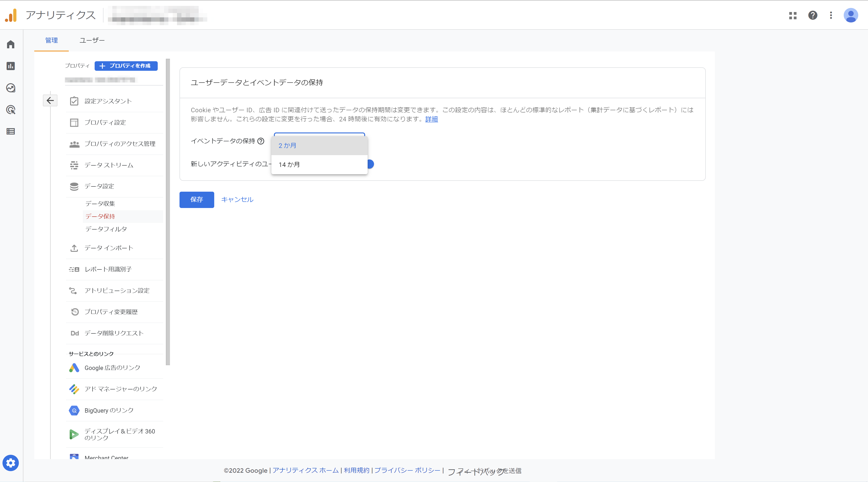Open the more options three-dot icon

[x=831, y=15]
